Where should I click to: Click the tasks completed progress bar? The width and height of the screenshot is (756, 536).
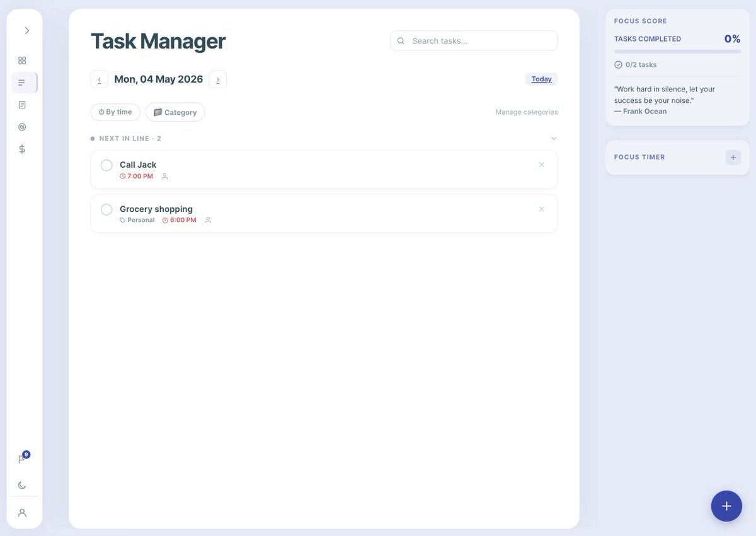tap(677, 51)
